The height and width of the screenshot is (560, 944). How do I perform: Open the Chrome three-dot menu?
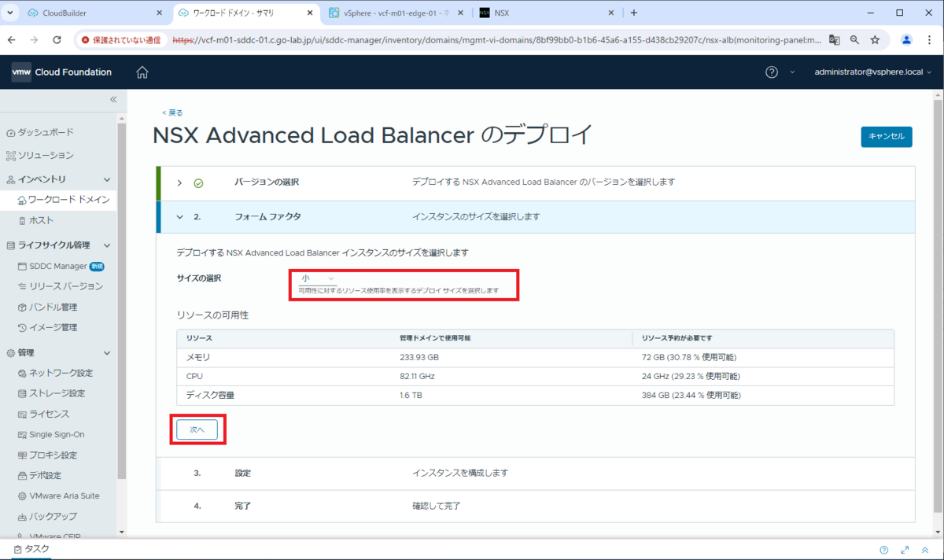point(930,40)
